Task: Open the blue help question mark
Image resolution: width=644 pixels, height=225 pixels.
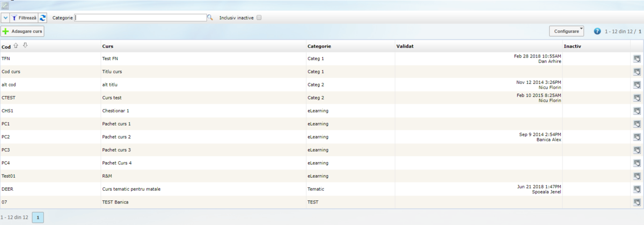Action: click(x=597, y=32)
